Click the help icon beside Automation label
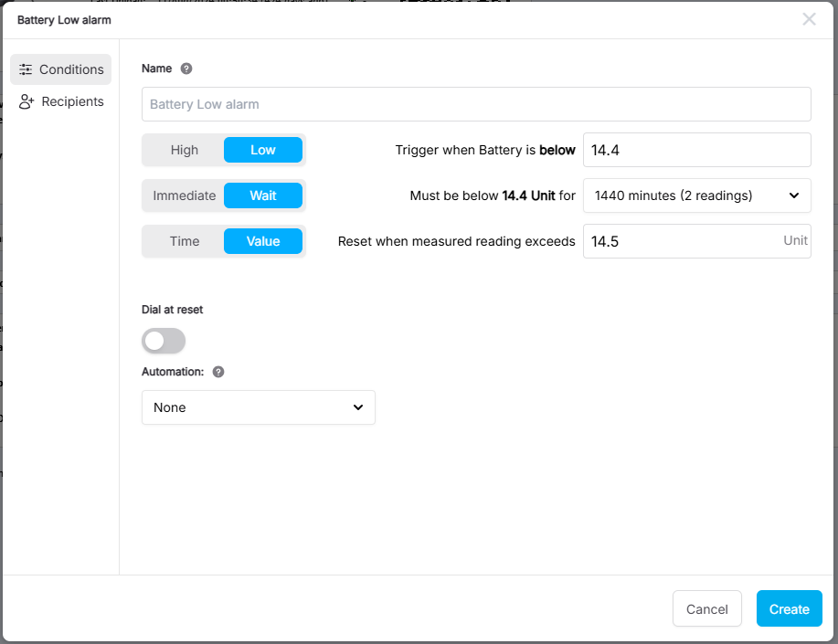The height and width of the screenshot is (644, 838). coord(218,372)
